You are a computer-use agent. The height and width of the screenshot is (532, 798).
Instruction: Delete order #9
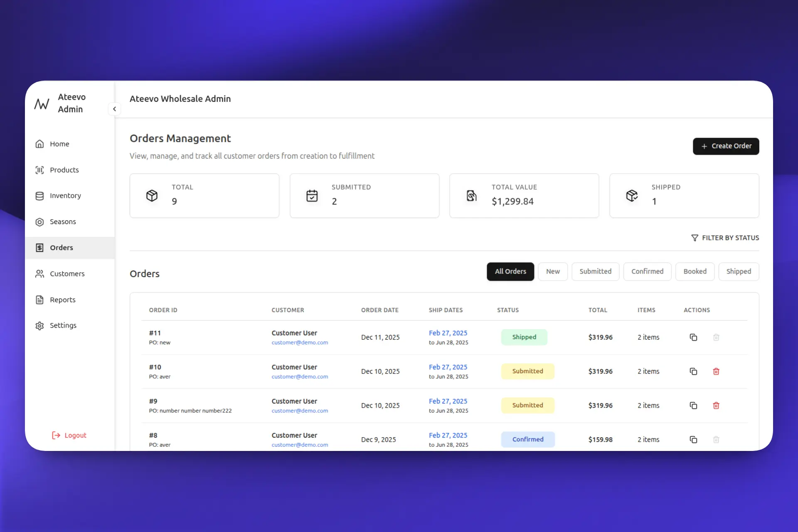(x=716, y=405)
